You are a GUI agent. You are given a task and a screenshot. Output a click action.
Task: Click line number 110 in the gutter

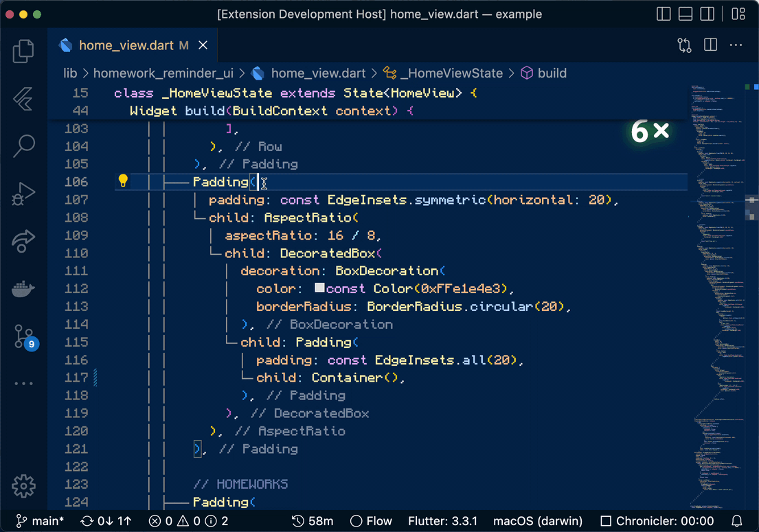[x=76, y=253]
